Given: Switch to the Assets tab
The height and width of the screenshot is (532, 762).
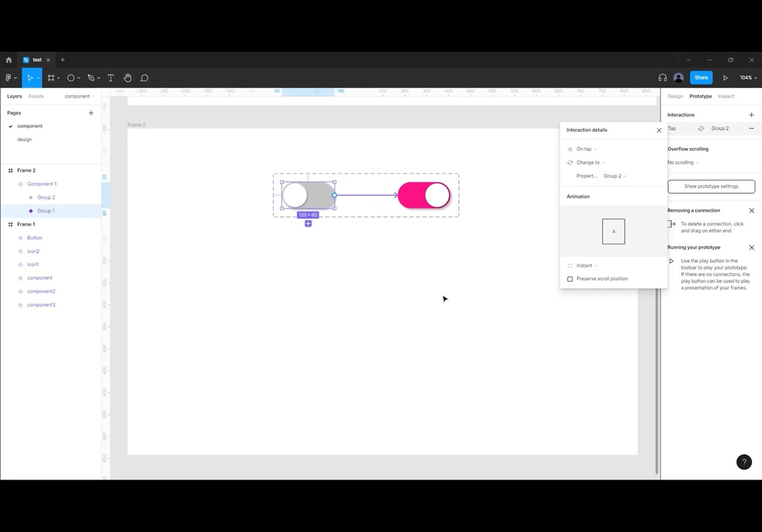Looking at the screenshot, I should [x=36, y=96].
